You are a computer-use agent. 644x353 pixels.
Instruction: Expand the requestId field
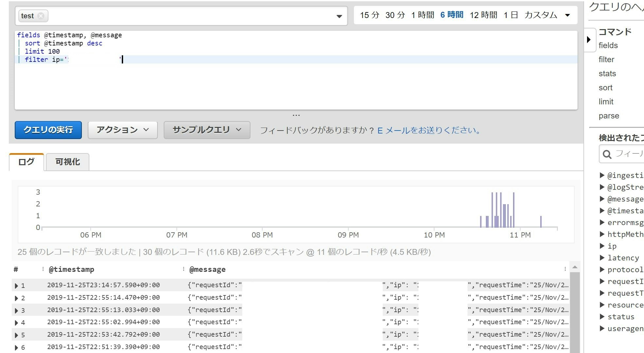[602, 281]
